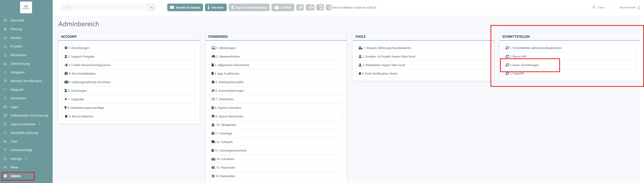644x183 pixels.
Task: Click the Info-Kiste button
Action: point(216,8)
